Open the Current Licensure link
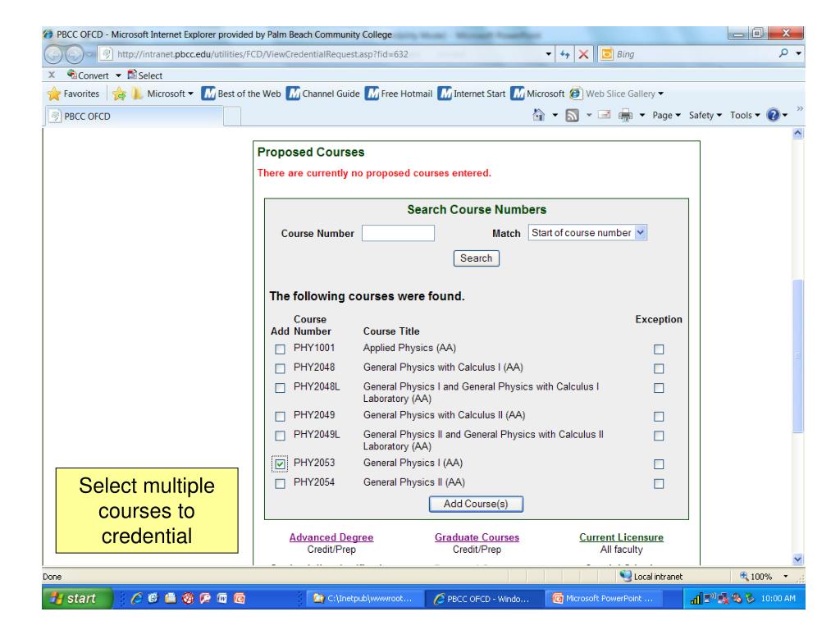This screenshot has height=630, width=840. tap(622, 537)
